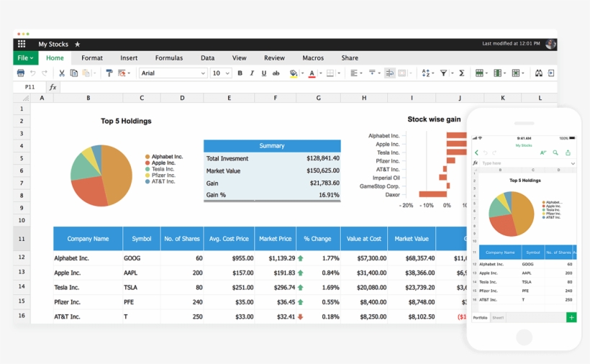The image size is (590, 364).
Task: Toggle the Wrap Text button
Action: point(389,73)
